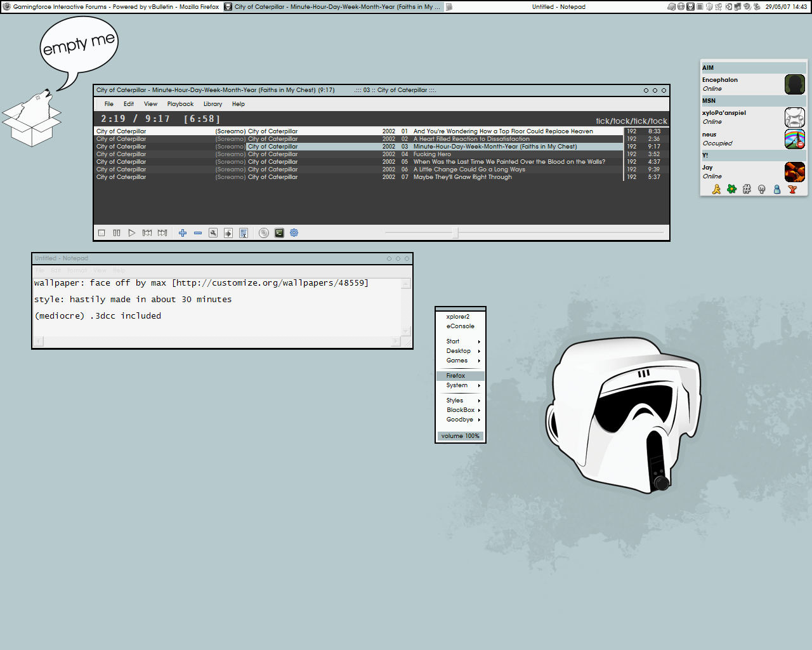Viewport: 812px width, 650px height.
Task: Expand the Start submenu arrow
Action: (x=479, y=342)
